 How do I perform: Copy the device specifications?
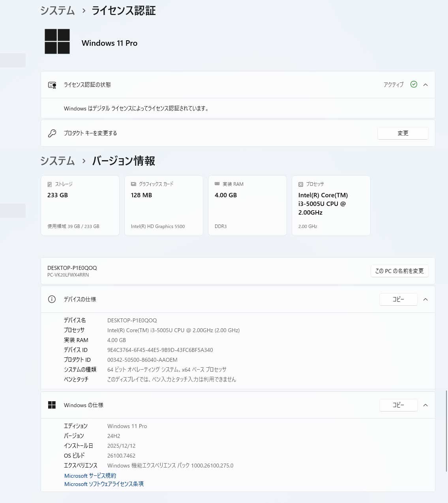point(398,299)
